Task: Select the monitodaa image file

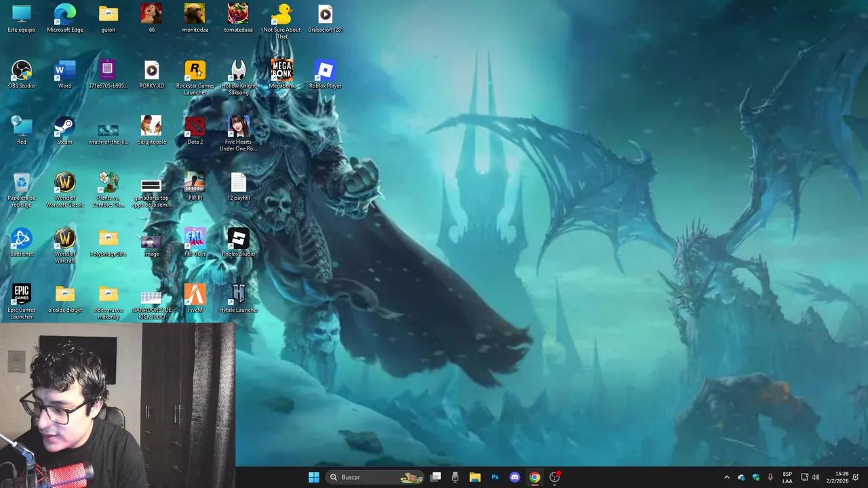Action: [195, 18]
